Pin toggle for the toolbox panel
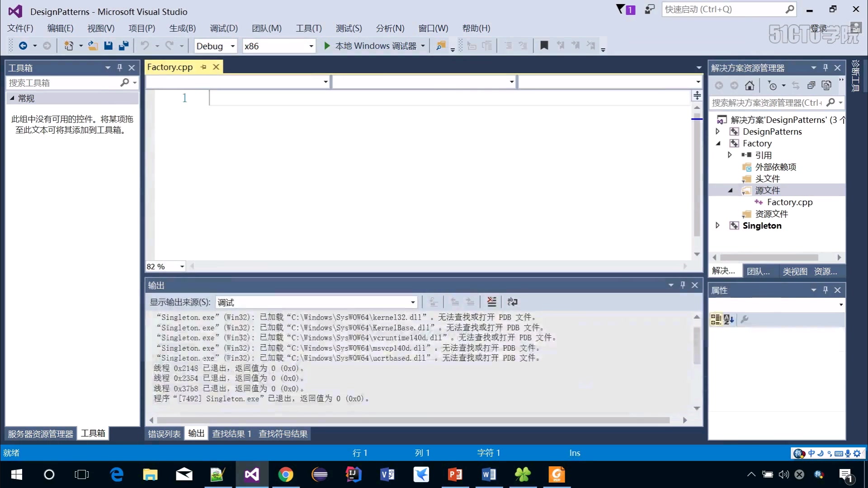 click(120, 68)
